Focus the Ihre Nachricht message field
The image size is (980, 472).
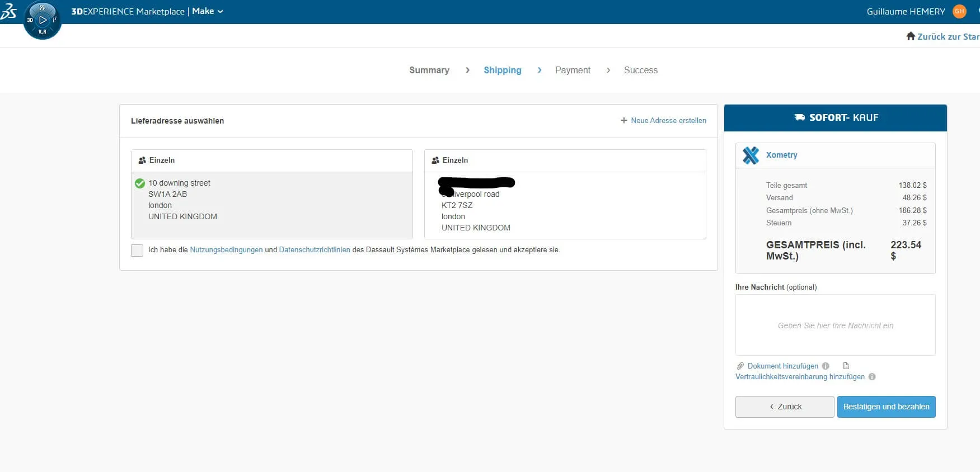click(835, 325)
